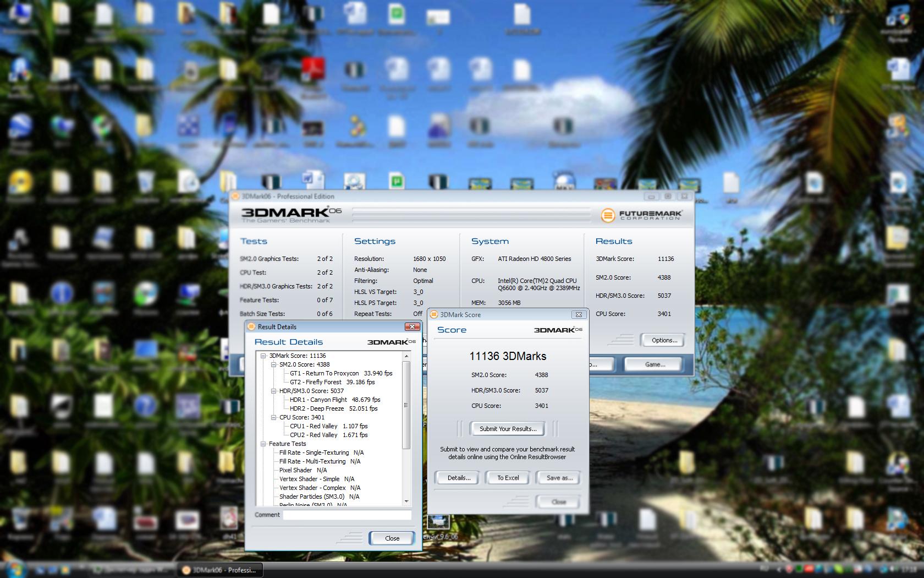Image resolution: width=924 pixels, height=578 pixels.
Task: Close the Result Details dialog via Close button
Action: click(392, 538)
